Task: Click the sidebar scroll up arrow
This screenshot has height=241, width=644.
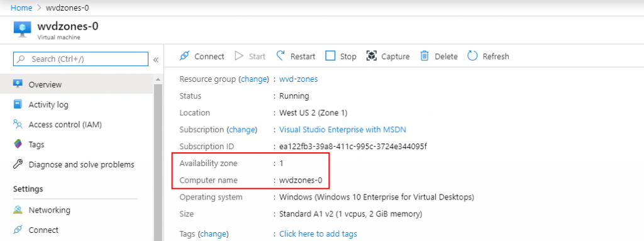Action: tap(158, 79)
